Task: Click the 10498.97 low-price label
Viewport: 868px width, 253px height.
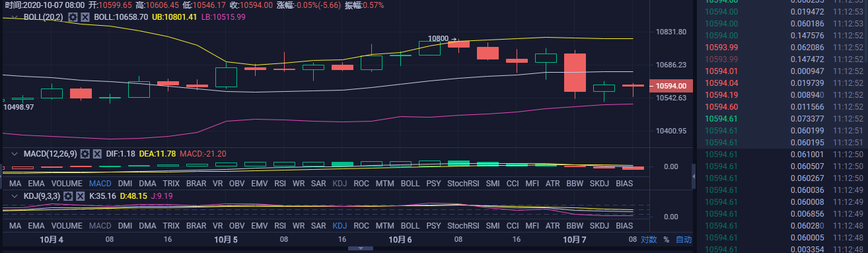Action: click(18, 107)
